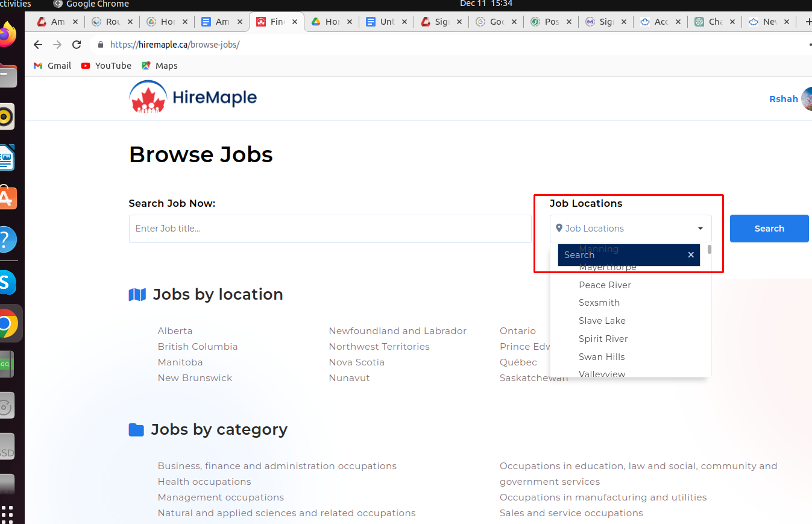View site info lock icon in address bar

pos(100,45)
